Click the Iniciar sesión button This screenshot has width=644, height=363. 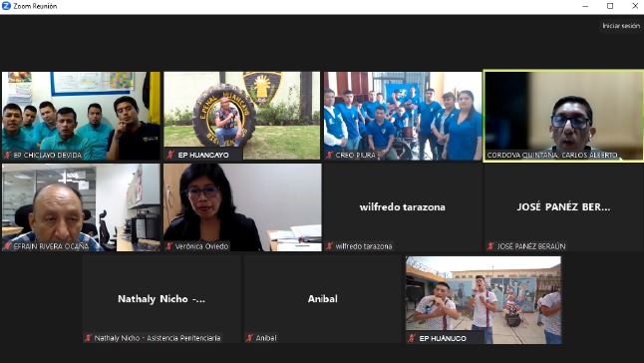point(621,26)
